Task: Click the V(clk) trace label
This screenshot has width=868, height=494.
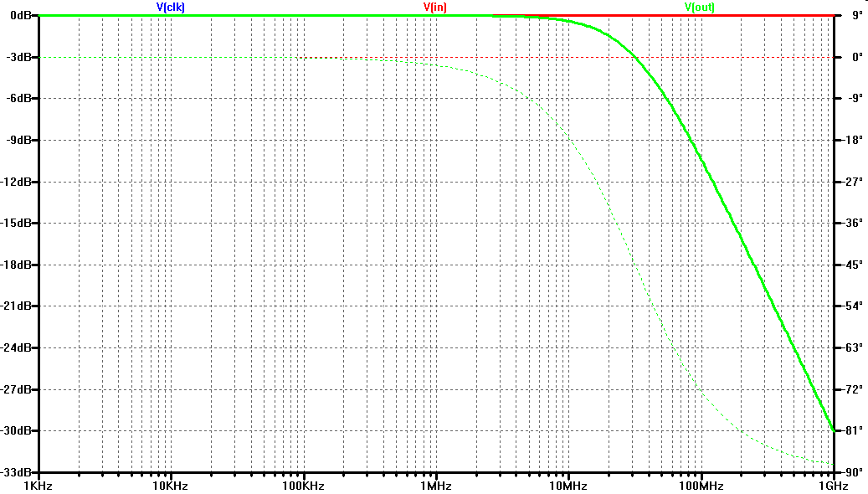Action: point(170,7)
